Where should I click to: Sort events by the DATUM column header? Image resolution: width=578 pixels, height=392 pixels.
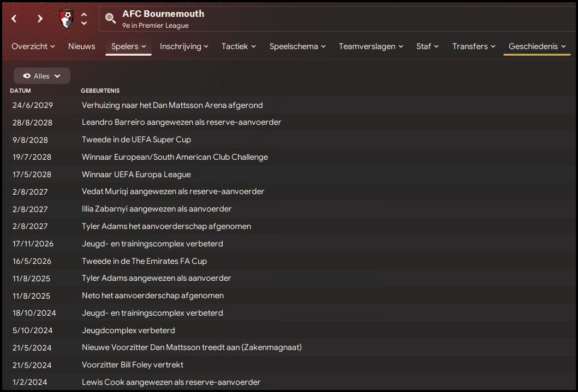point(20,91)
